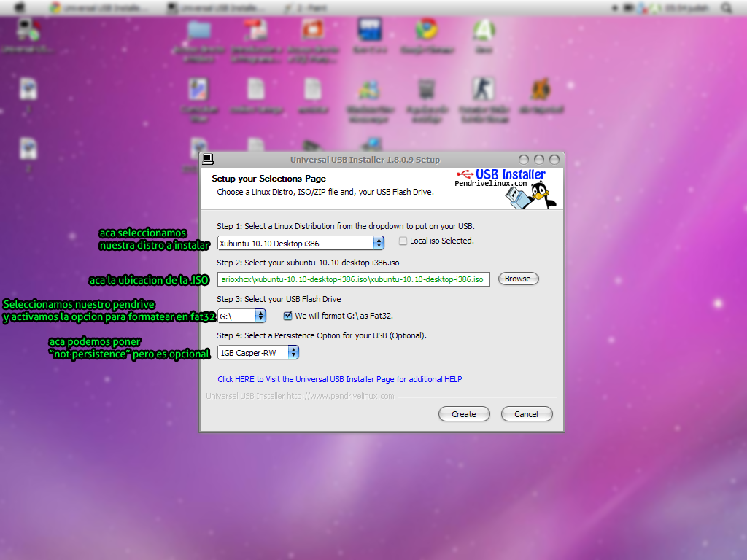Open the Linux distribution dropdown showing Xubuntu 10.10
Image resolution: width=747 pixels, height=560 pixels.
pyautogui.click(x=301, y=244)
